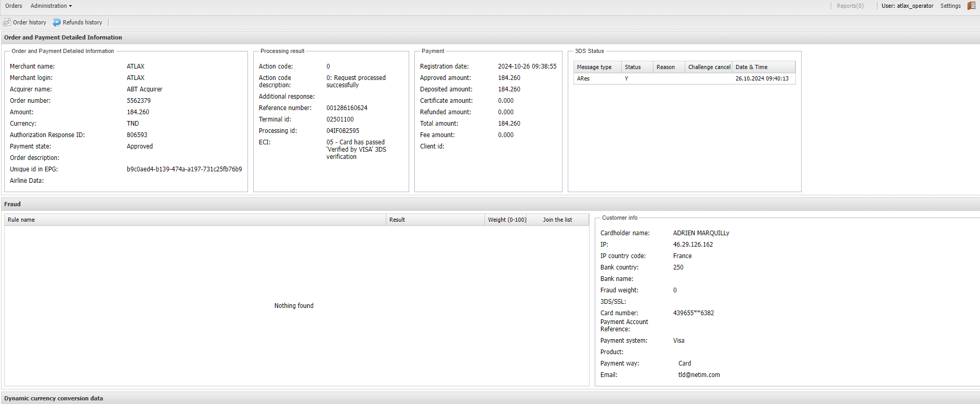
Task: Open Reports(0) in the top bar
Action: [x=850, y=6]
